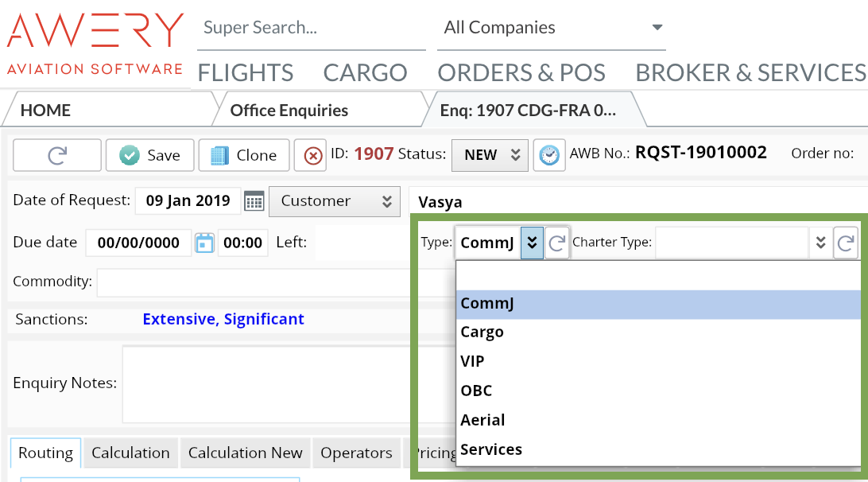The height and width of the screenshot is (482, 868).
Task: Open the Office Enquiries tab
Action: coord(289,111)
